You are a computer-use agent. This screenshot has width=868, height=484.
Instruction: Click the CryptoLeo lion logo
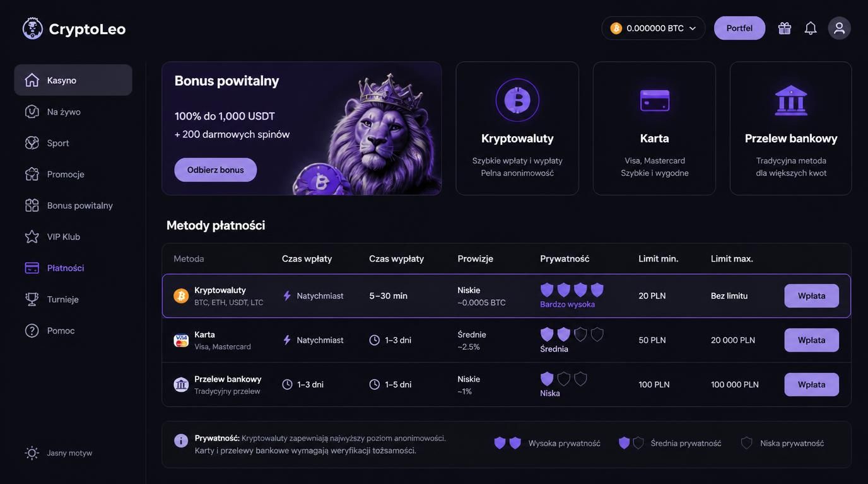33,28
